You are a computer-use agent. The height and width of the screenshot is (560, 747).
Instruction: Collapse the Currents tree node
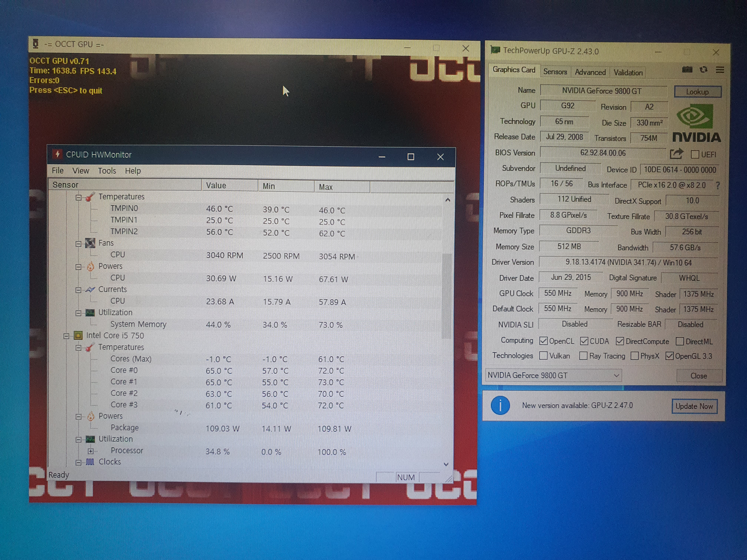[x=78, y=290]
